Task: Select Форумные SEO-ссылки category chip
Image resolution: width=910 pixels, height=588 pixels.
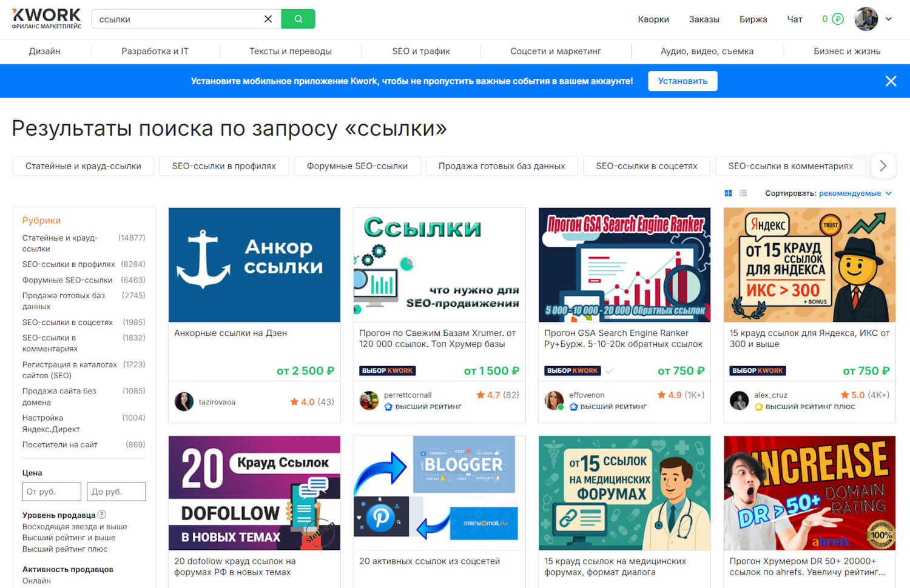Action: (357, 166)
